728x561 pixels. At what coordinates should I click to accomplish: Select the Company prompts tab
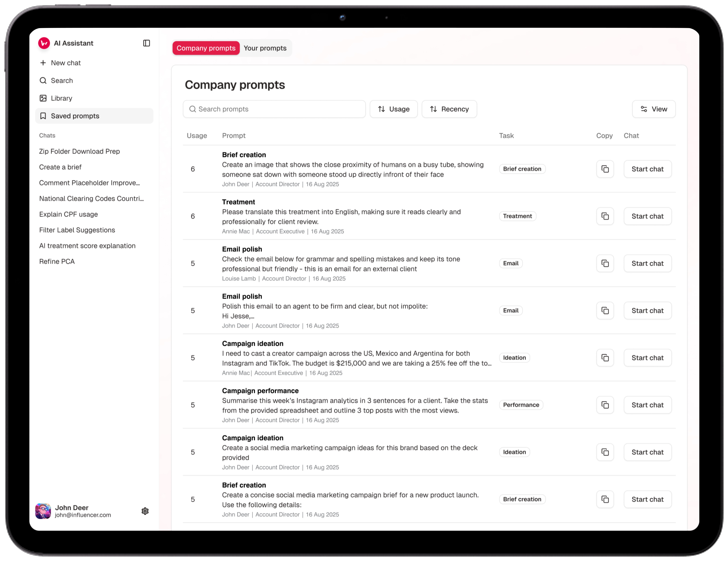(206, 48)
